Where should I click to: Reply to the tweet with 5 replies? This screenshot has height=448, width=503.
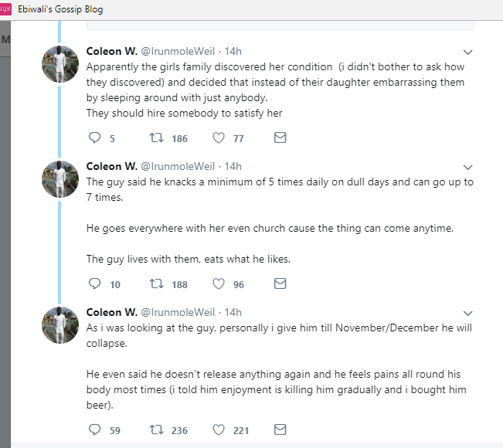pyautogui.click(x=95, y=138)
